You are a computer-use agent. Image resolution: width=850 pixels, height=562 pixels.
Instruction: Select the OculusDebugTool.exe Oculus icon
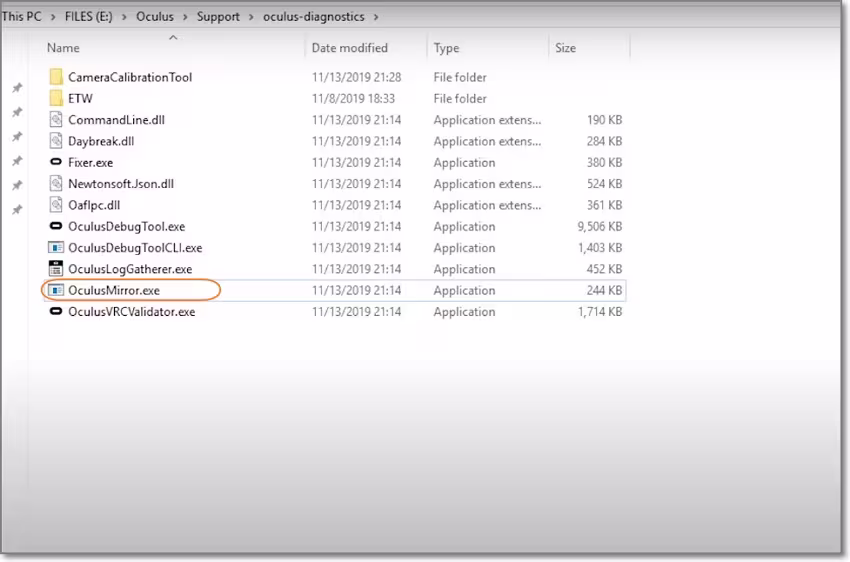(56, 225)
